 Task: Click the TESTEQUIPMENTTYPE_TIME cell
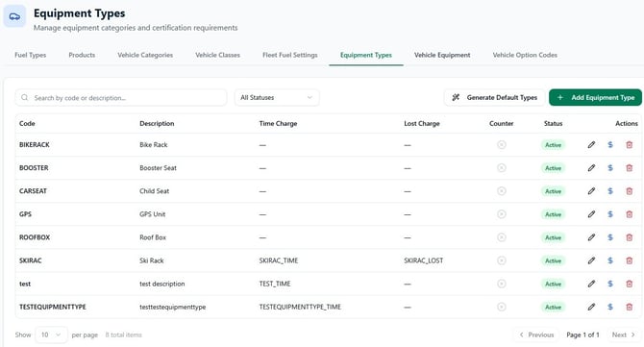point(300,307)
